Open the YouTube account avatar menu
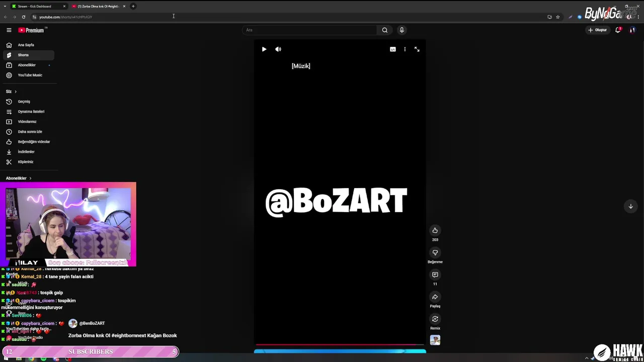This screenshot has width=644, height=362. coord(632,30)
